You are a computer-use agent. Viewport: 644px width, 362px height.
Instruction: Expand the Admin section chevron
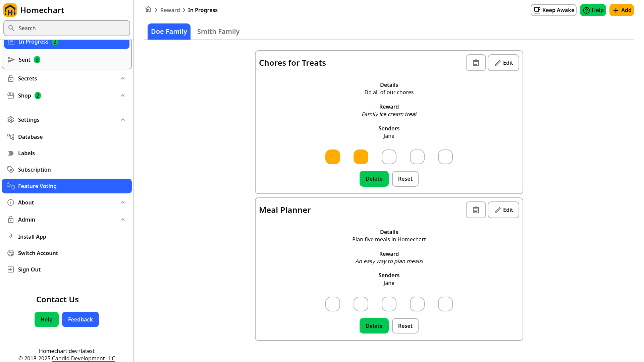pyautogui.click(x=123, y=220)
